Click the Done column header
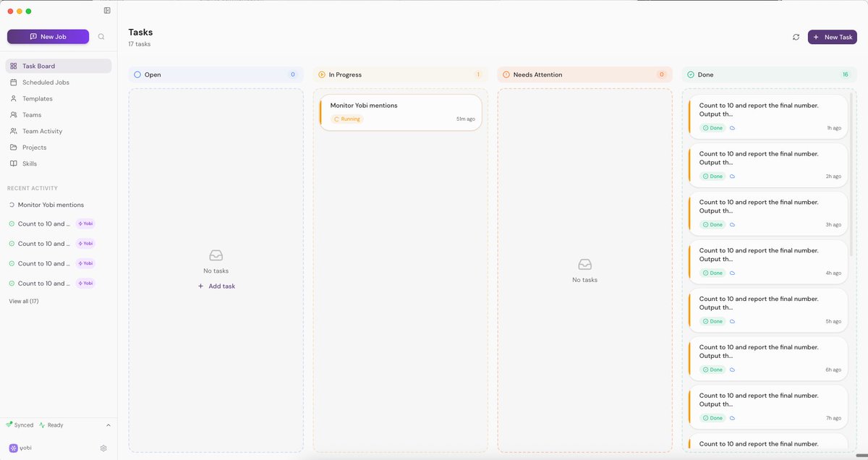868x460 pixels. (x=770, y=74)
